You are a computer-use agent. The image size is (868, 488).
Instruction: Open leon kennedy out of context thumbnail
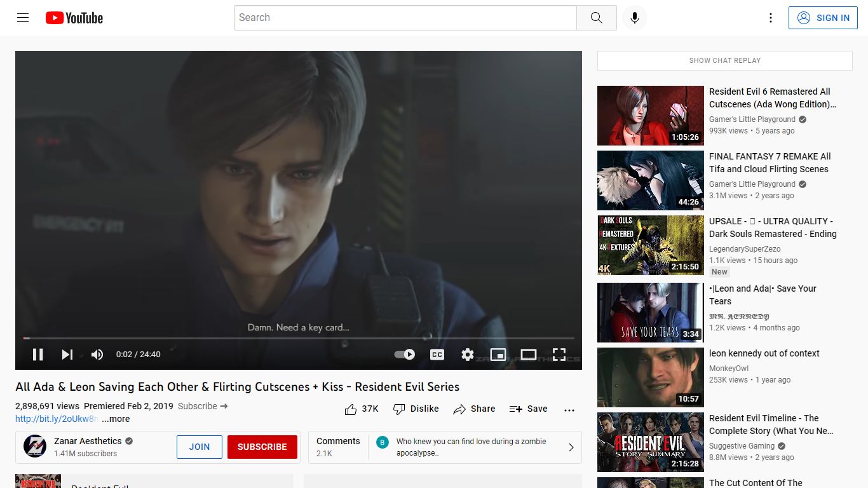(x=651, y=377)
